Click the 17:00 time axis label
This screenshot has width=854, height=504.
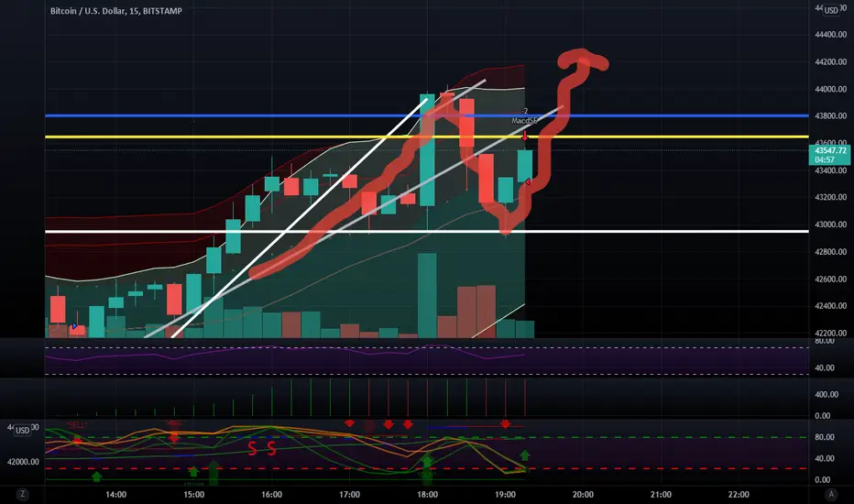click(x=350, y=494)
